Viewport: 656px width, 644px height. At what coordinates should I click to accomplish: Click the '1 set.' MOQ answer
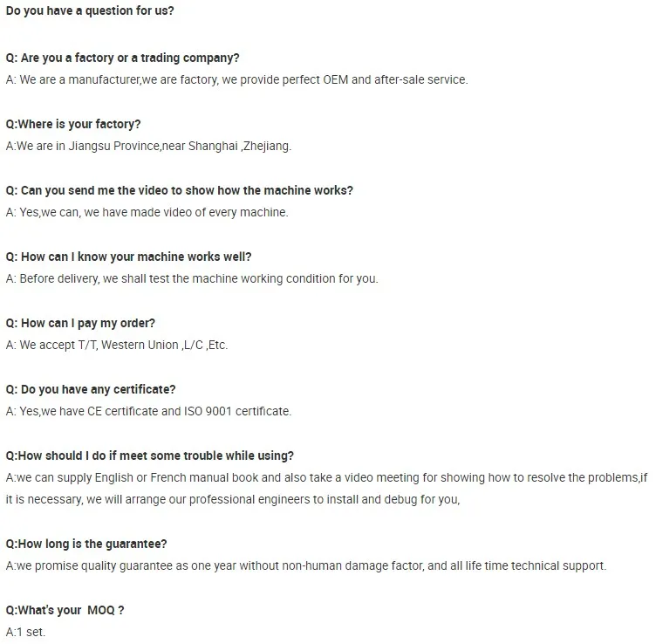point(25,632)
